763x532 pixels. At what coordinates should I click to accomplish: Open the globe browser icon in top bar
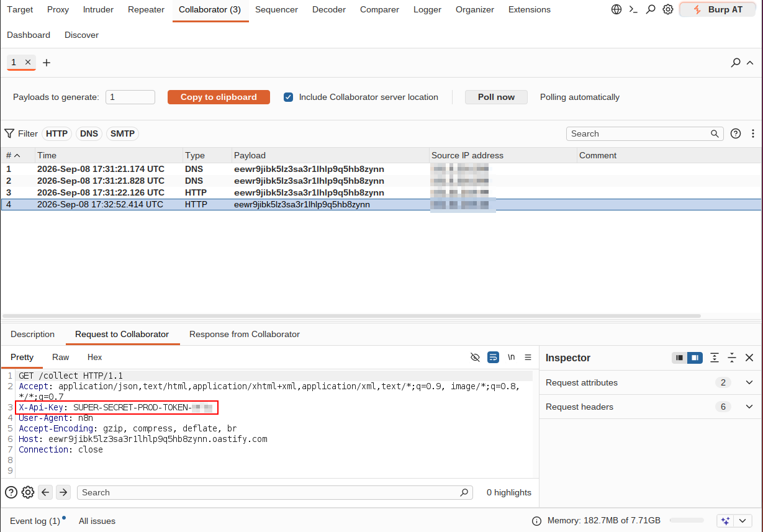(616, 9)
